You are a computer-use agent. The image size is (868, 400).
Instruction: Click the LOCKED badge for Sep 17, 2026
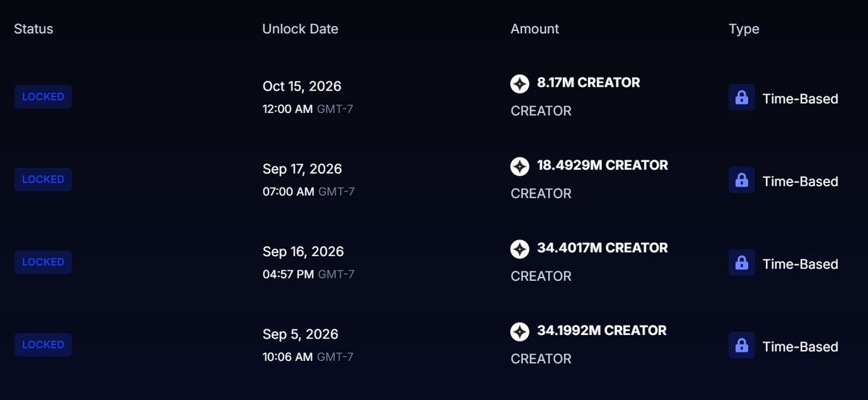(x=43, y=179)
